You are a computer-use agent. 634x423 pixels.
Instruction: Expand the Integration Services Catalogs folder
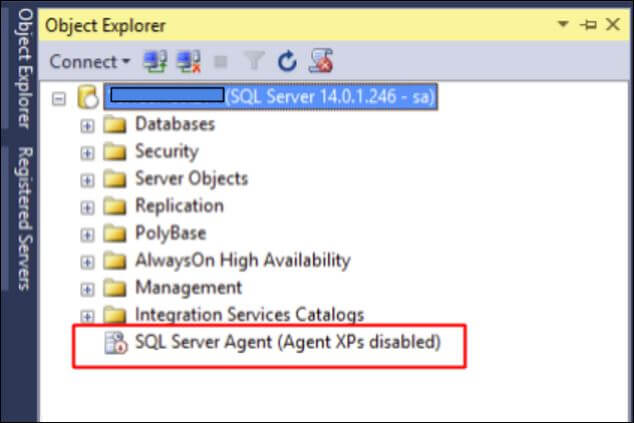tap(87, 316)
